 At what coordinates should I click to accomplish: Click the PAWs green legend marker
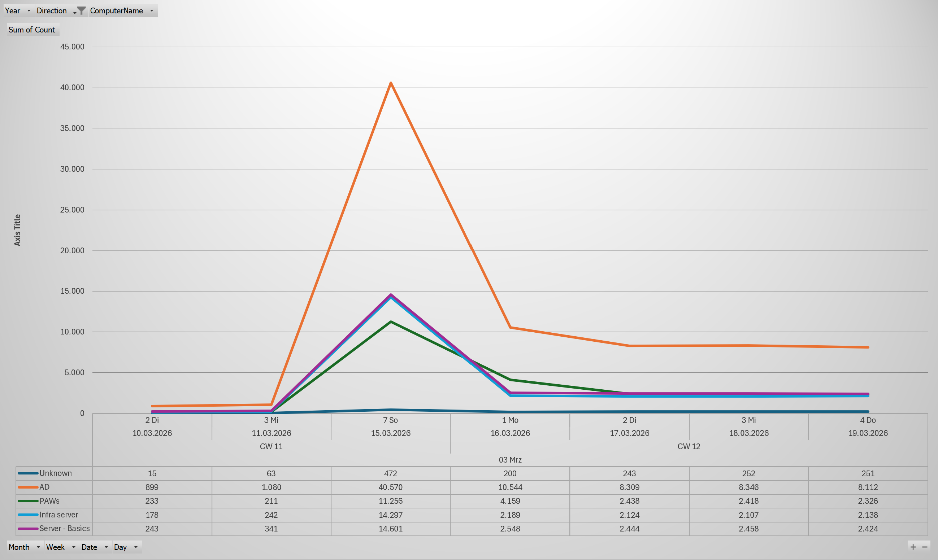(27, 501)
